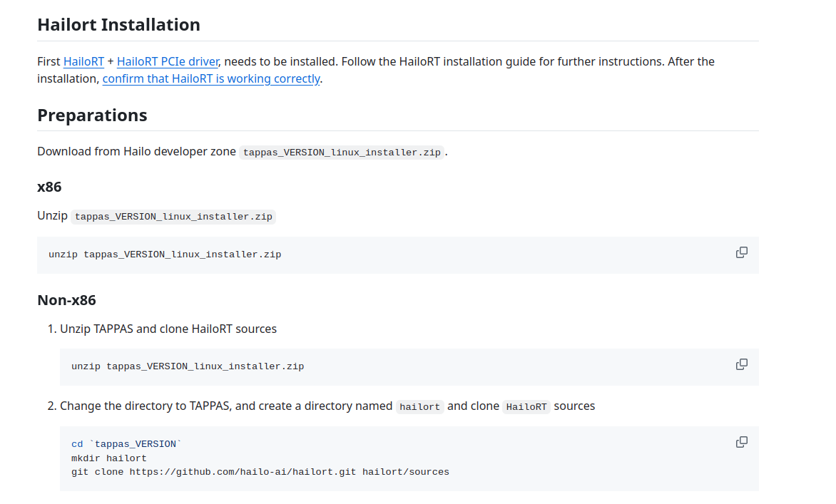Click the step 'Unzip TAPPAS and clone HailoRT sources'
This screenshot has height=504, width=836.
coord(168,329)
